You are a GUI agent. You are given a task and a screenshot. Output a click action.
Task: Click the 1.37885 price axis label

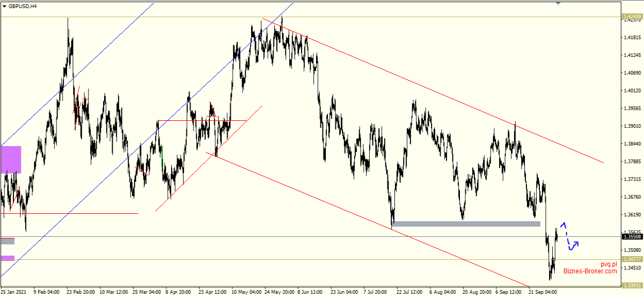point(633,162)
